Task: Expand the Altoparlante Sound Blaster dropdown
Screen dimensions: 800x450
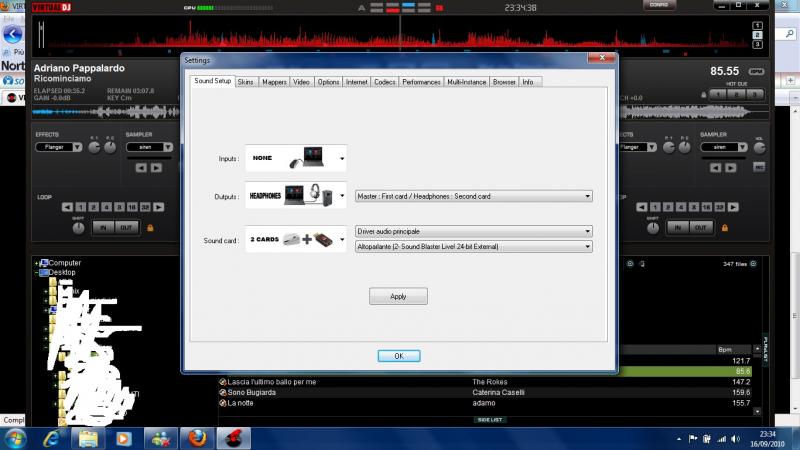Action: pyautogui.click(x=473, y=246)
